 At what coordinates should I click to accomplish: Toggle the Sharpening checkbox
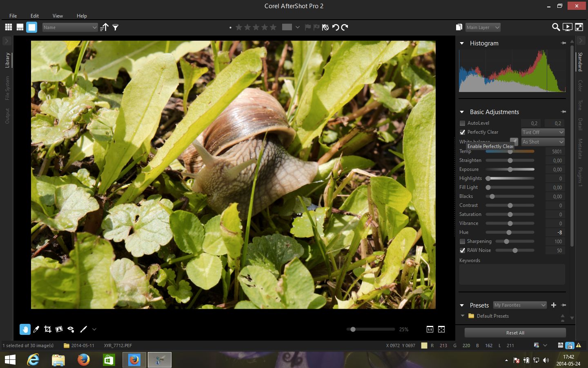[x=462, y=241]
